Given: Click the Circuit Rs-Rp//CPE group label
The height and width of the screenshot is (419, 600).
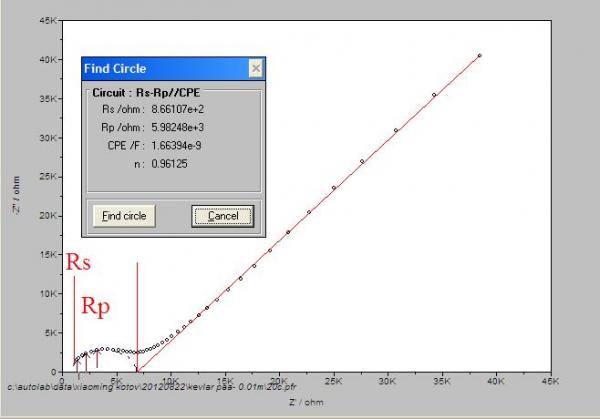Looking at the screenshot, I should 146,93.
